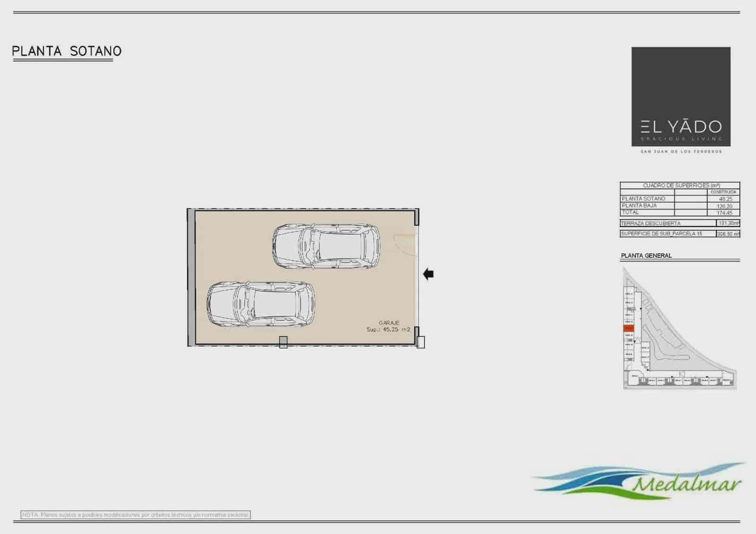Click the 48,25 value in the table

pos(725,199)
